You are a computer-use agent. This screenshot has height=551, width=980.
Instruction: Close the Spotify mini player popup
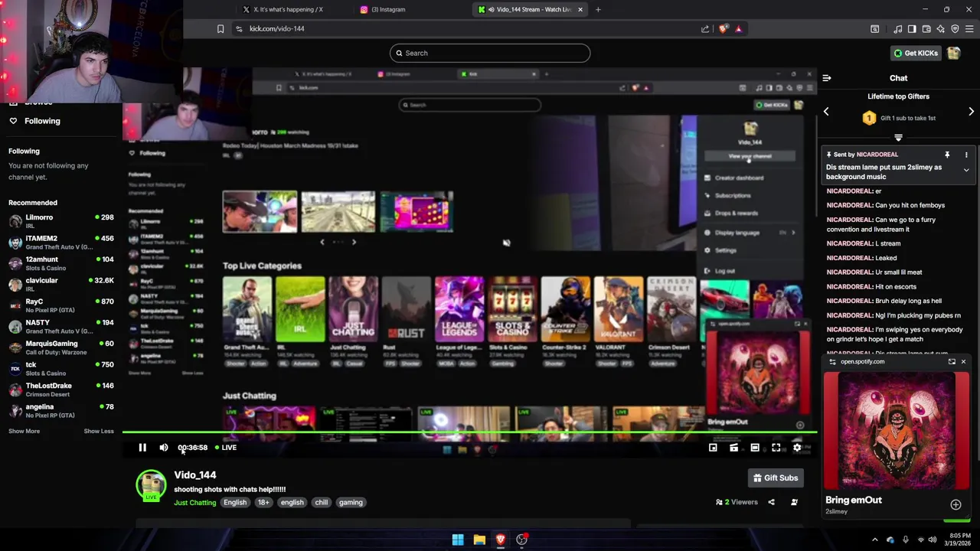click(963, 362)
